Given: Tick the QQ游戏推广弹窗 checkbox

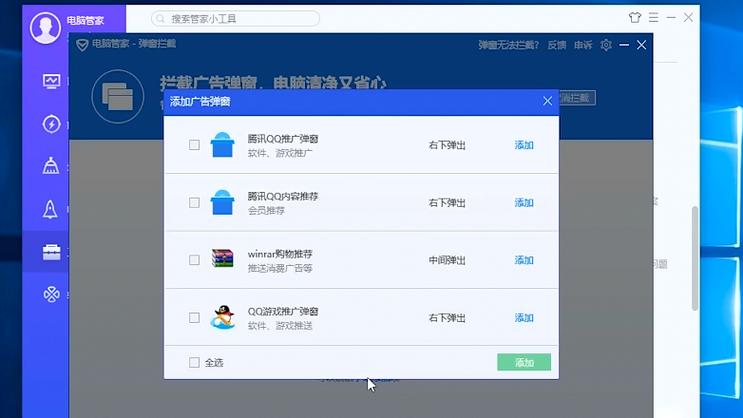Looking at the screenshot, I should point(194,318).
